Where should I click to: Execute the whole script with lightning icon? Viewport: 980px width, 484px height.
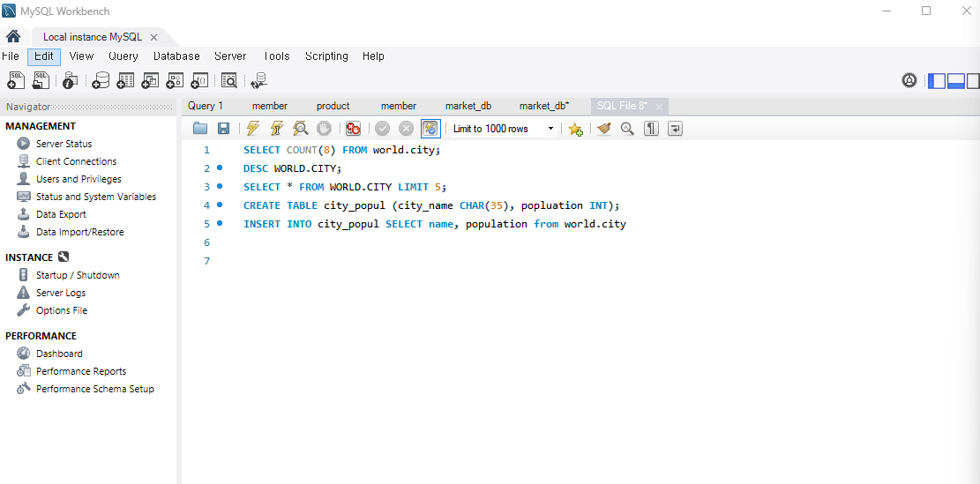[252, 129]
